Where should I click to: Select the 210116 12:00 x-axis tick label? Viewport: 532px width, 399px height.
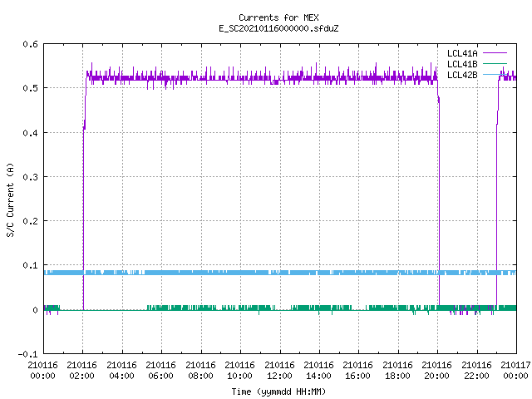[x=279, y=371]
